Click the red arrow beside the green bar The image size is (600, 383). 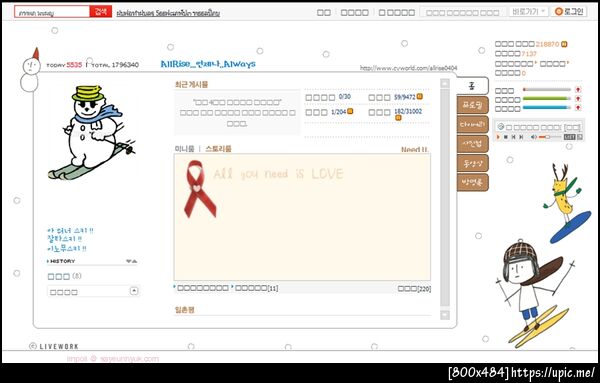tap(578, 99)
